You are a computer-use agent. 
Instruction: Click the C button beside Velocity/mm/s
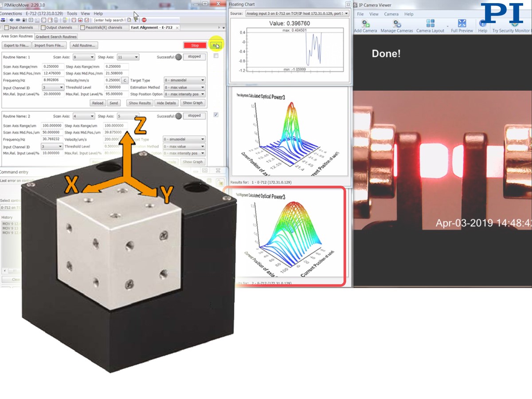(125, 80)
